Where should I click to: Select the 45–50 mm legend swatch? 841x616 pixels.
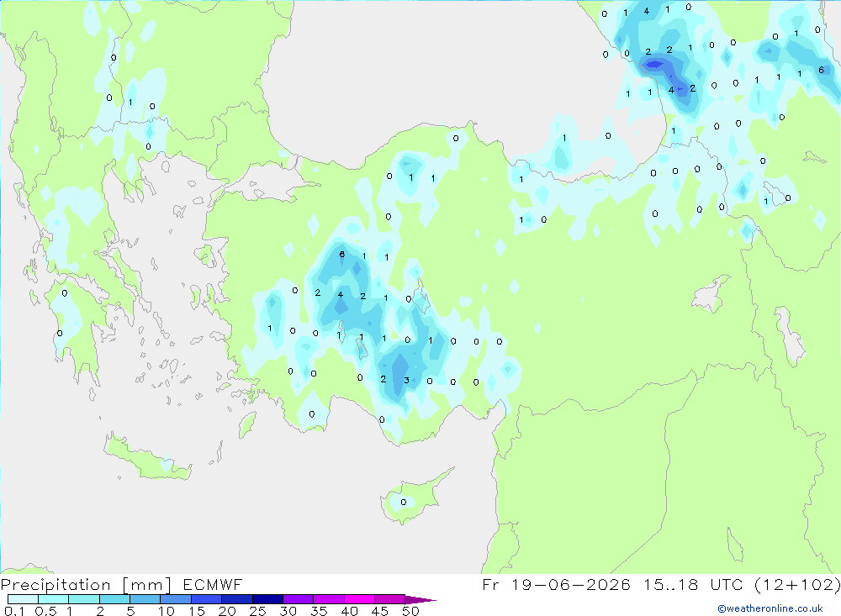pos(390,599)
